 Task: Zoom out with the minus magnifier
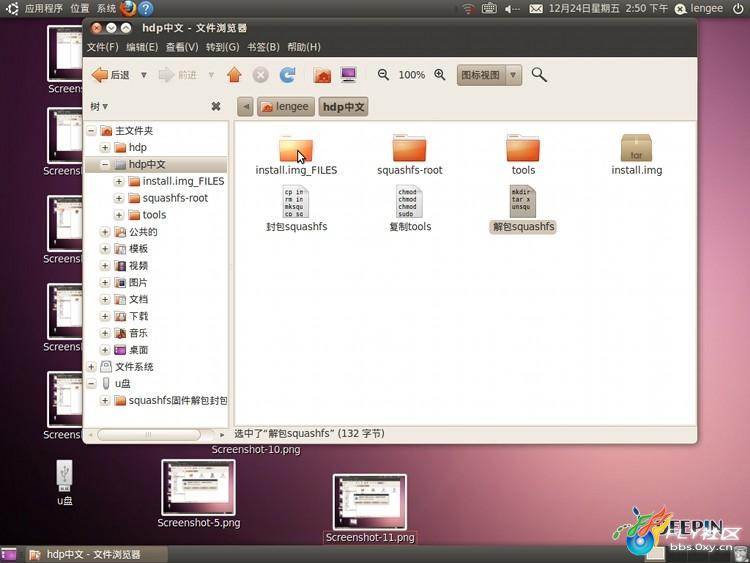pyautogui.click(x=383, y=75)
